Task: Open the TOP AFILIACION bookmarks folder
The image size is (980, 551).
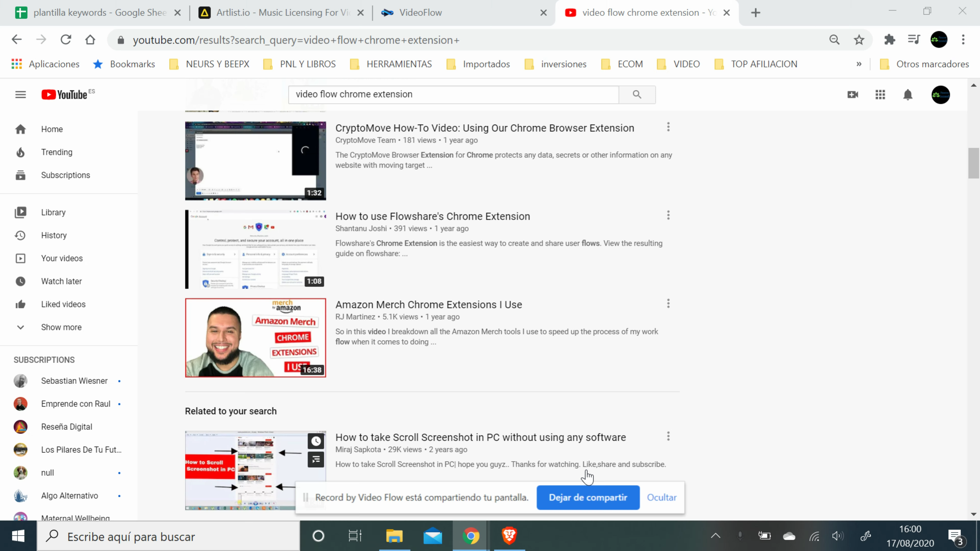Action: coord(756,64)
